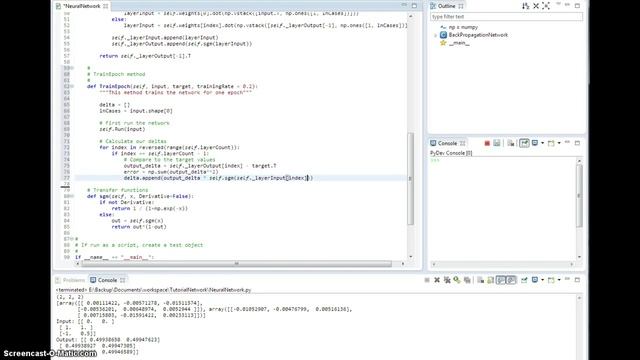The image size is (640, 360).
Task: Maximize the Outline view
Action: [577, 6]
